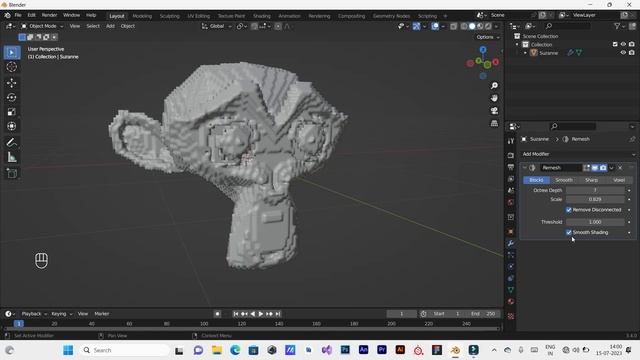Select the Move tool

pyautogui.click(x=11, y=83)
